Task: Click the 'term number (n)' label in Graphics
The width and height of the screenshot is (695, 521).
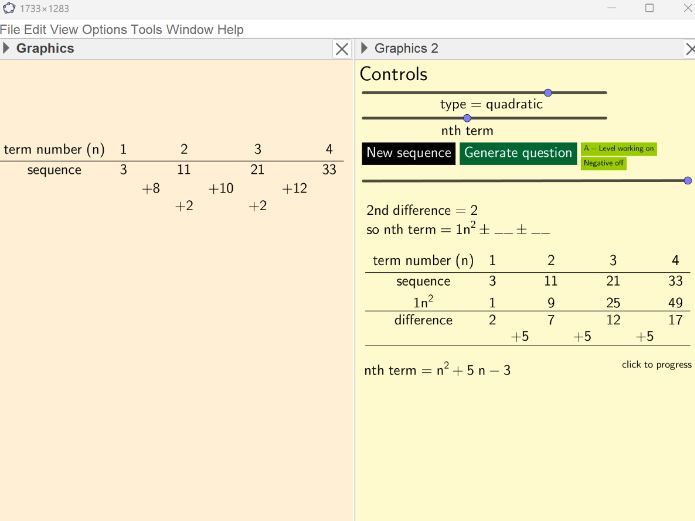Action: [54, 149]
